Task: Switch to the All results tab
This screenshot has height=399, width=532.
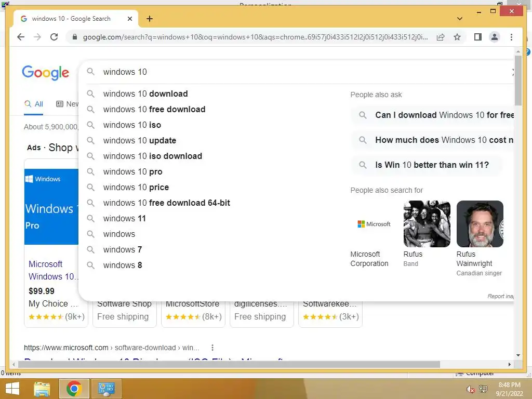Action: coord(34,104)
